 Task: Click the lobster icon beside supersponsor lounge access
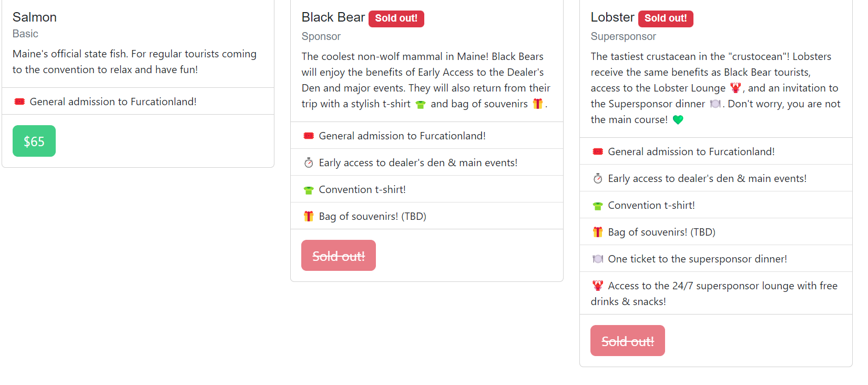point(598,286)
